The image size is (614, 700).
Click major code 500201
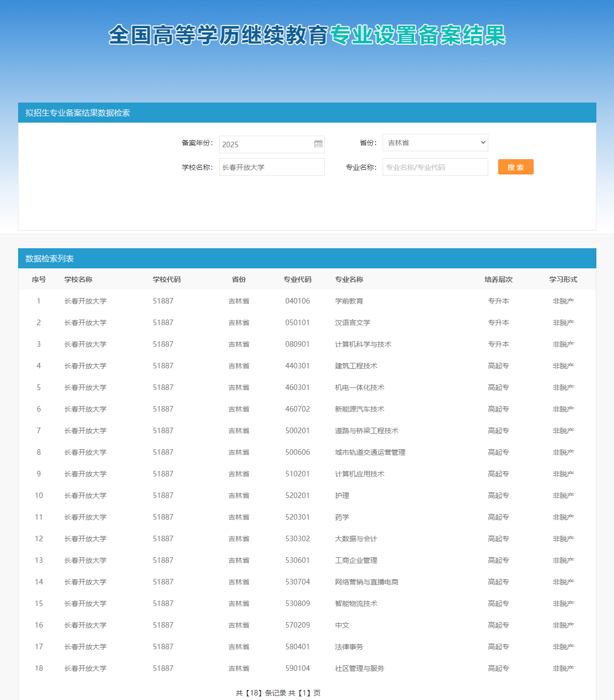pos(298,431)
